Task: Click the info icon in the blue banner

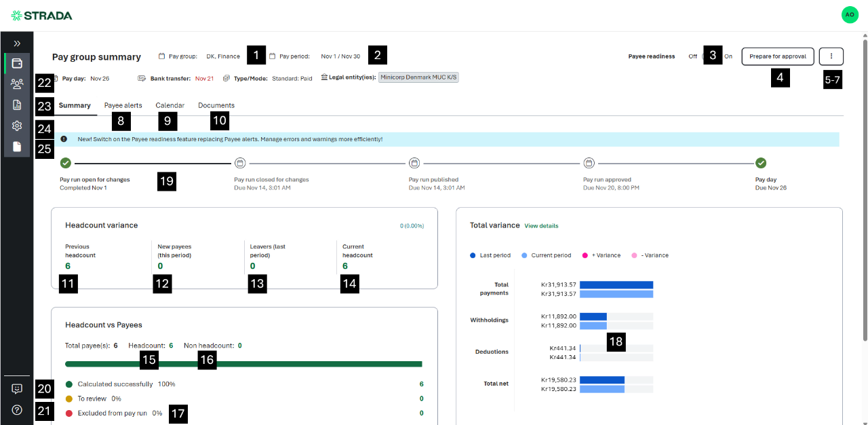Action: [x=64, y=139]
